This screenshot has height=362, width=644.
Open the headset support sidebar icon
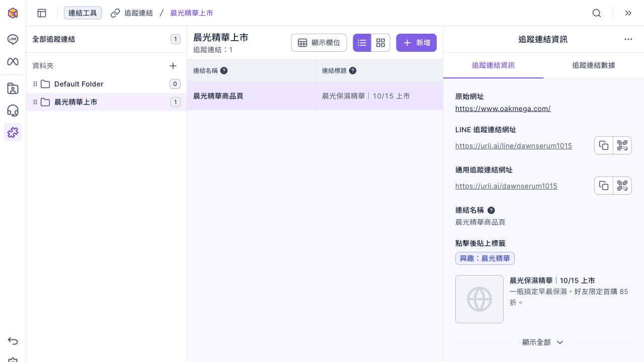pos(13,111)
